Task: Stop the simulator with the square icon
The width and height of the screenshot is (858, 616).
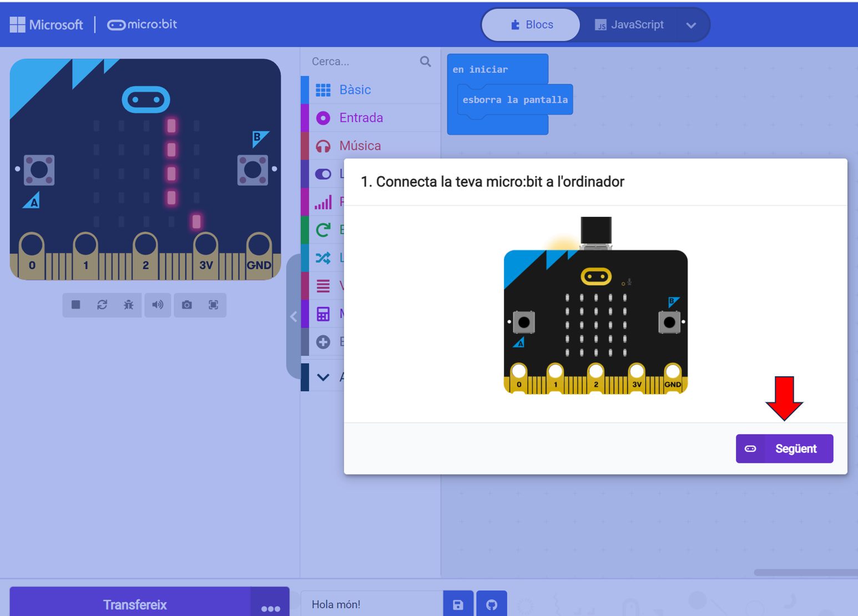Action: [x=76, y=305]
